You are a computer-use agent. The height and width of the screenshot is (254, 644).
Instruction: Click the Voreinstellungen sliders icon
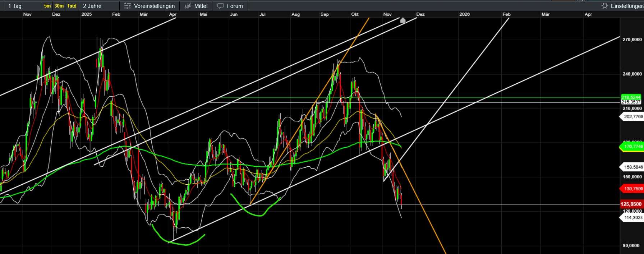(x=127, y=6)
